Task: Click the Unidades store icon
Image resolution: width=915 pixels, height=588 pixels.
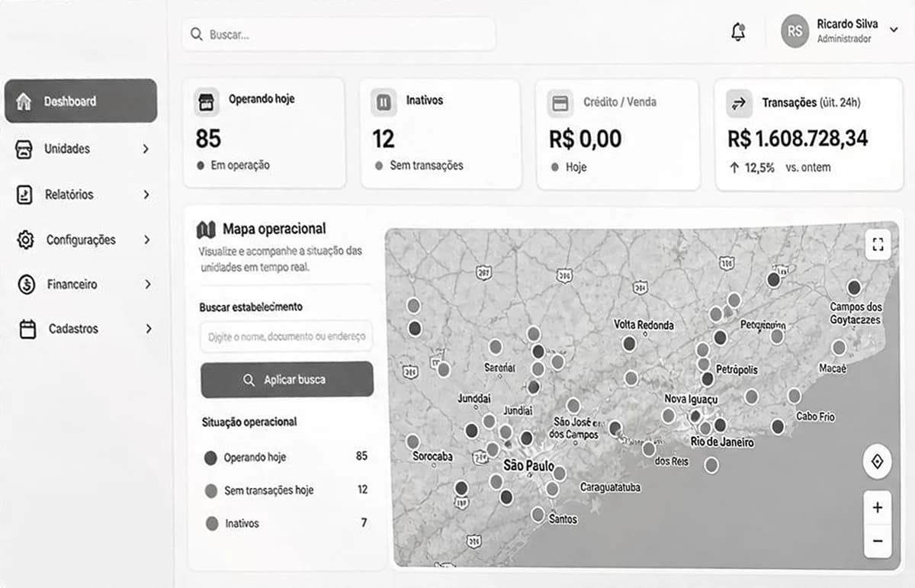Action: pos(24,149)
